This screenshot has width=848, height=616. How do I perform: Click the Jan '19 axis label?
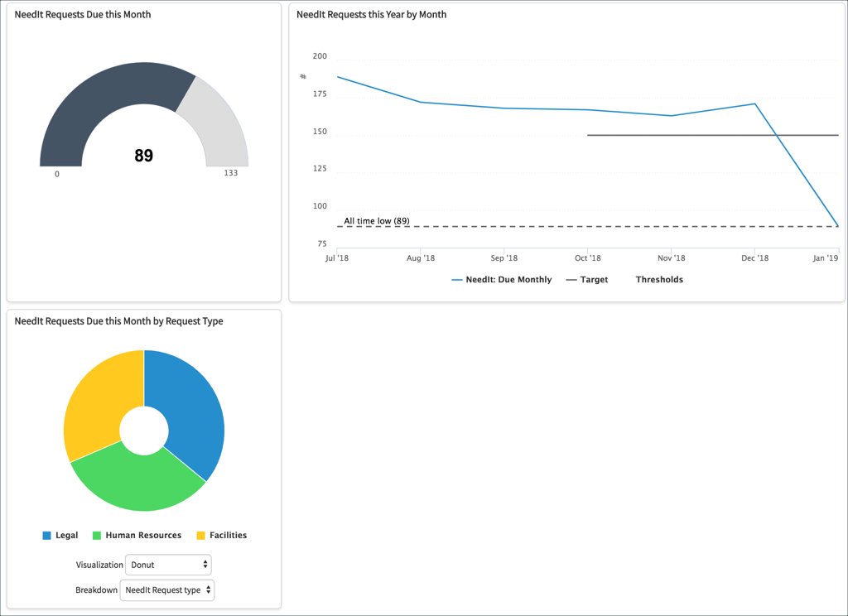click(x=827, y=257)
